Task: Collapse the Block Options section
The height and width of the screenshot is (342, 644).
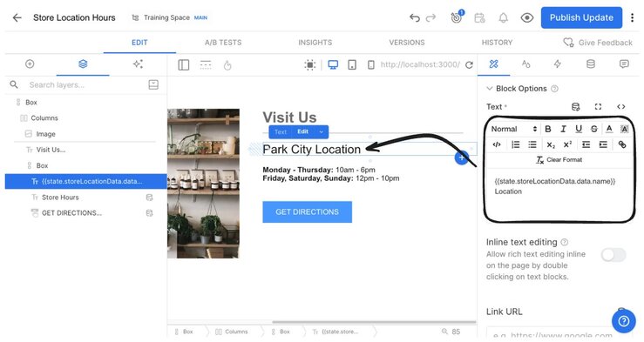Action: (x=489, y=88)
